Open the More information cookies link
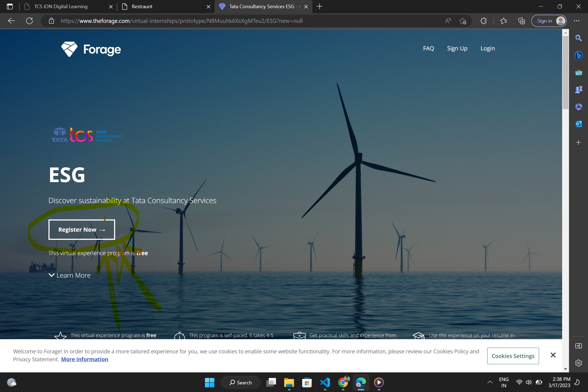The height and width of the screenshot is (392, 588). pyautogui.click(x=85, y=359)
